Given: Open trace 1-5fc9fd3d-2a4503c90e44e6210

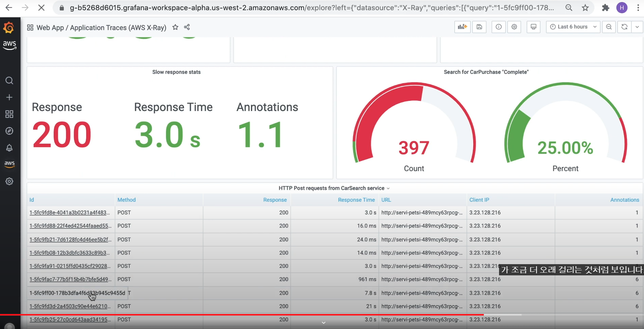Looking at the screenshot, I should [x=70, y=306].
